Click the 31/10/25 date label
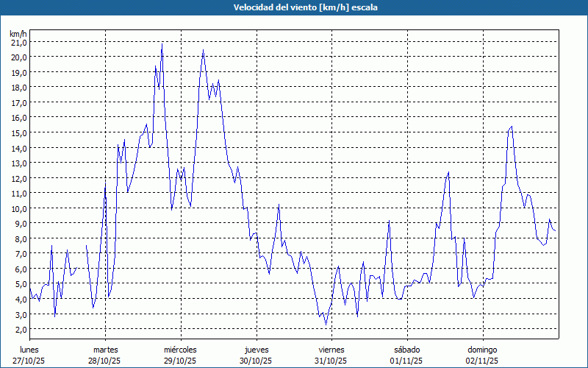588x368 pixels. [x=331, y=361]
